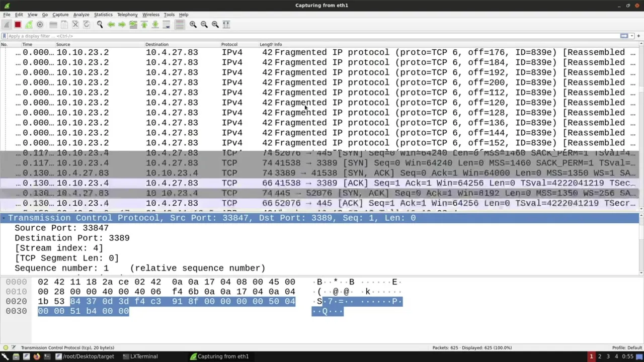Collapse Transmission Control Protocol tree header
The width and height of the screenshot is (644, 362).
coord(5,218)
